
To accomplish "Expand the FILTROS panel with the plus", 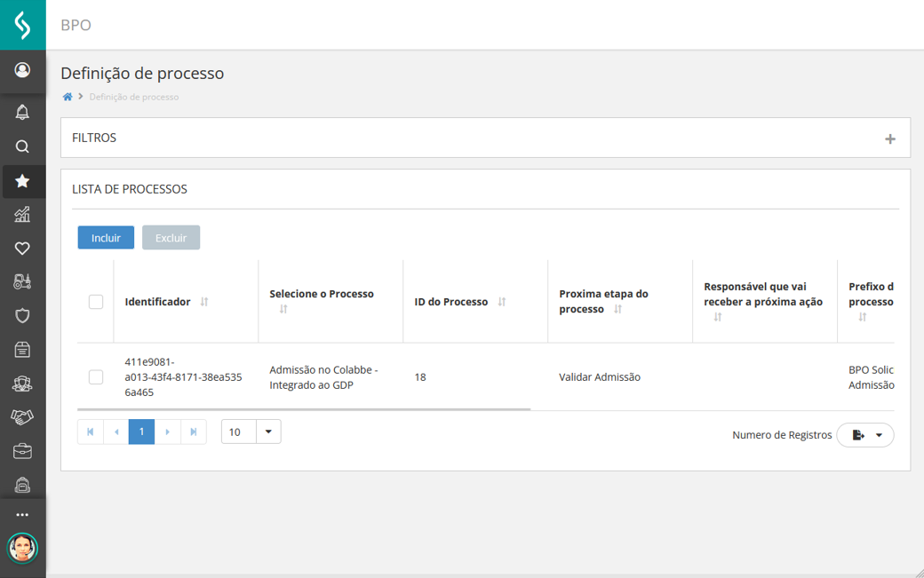I will click(890, 139).
